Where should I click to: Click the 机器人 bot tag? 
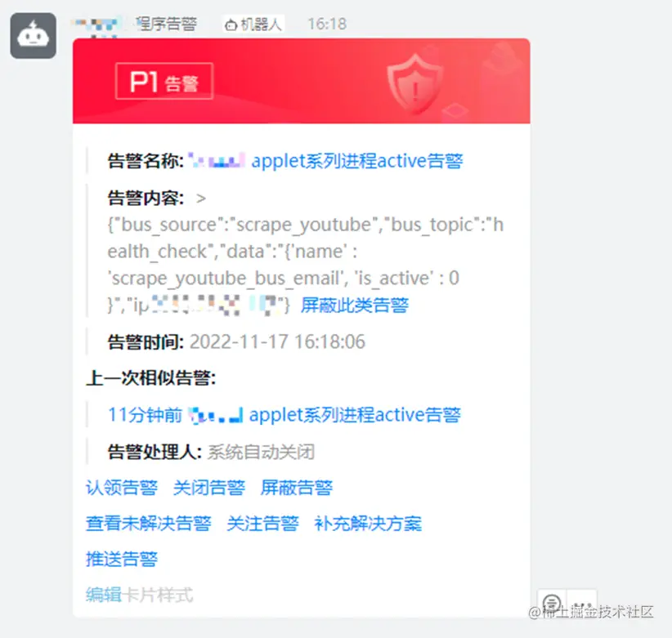[253, 24]
